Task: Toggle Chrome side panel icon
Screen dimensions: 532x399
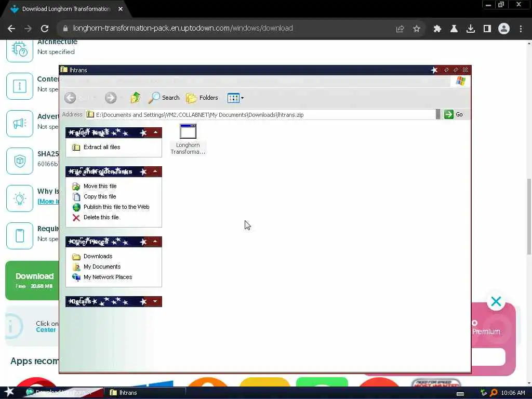Action: 487,29
